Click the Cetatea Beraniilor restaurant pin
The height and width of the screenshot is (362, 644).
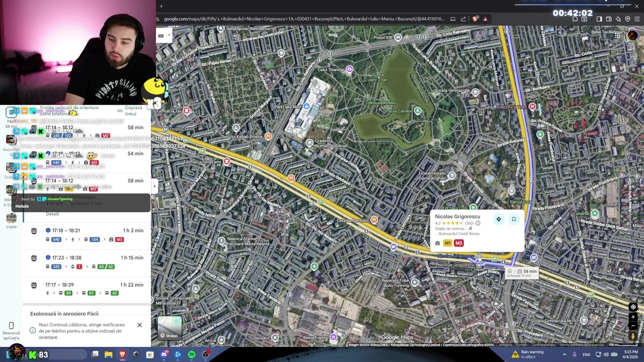click(x=374, y=220)
